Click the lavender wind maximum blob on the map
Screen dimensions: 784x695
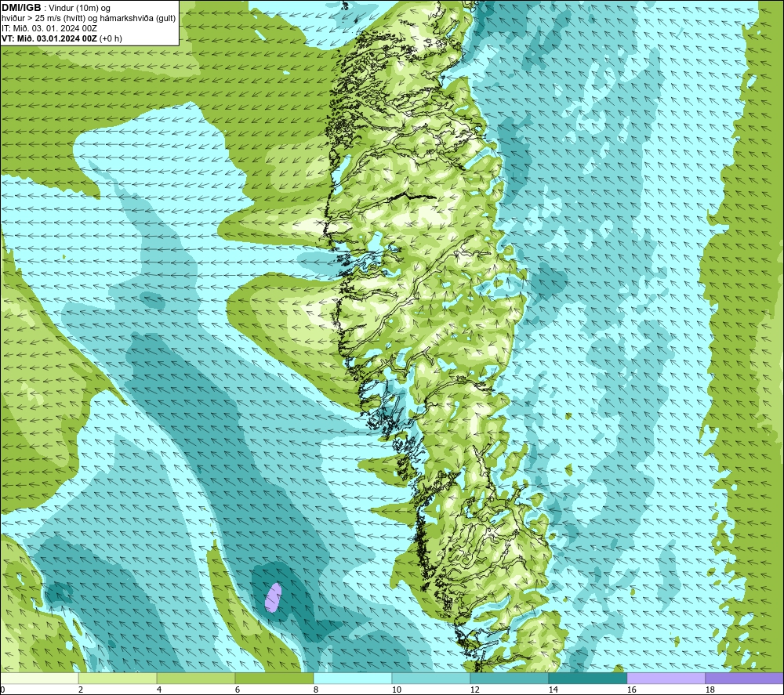(273, 597)
